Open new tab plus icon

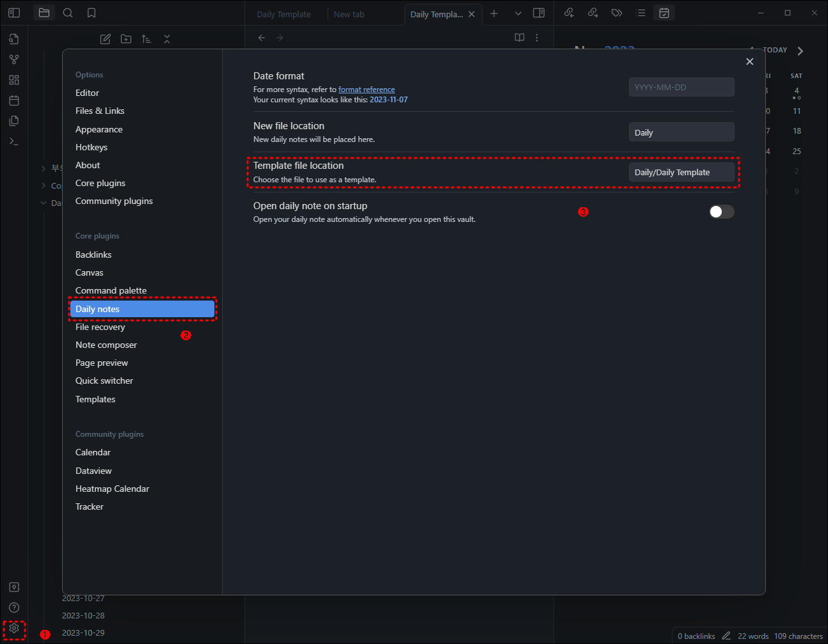(x=494, y=13)
